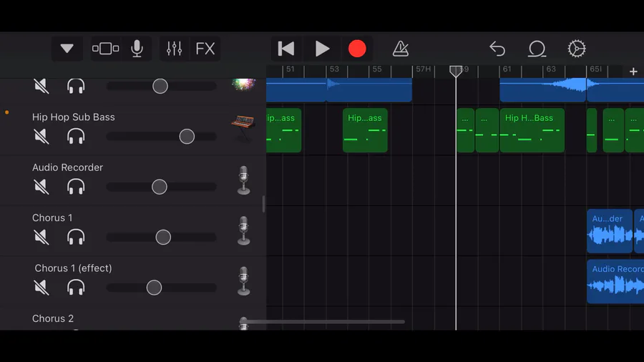This screenshot has height=362, width=644.
Task: Start recording with red Record button
Action: tap(357, 49)
